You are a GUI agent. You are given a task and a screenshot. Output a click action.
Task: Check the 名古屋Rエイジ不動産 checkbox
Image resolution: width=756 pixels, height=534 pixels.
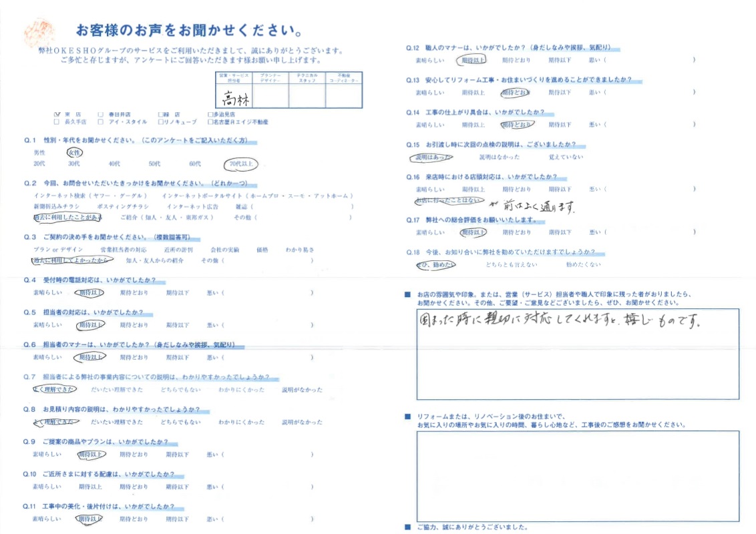coord(210,122)
